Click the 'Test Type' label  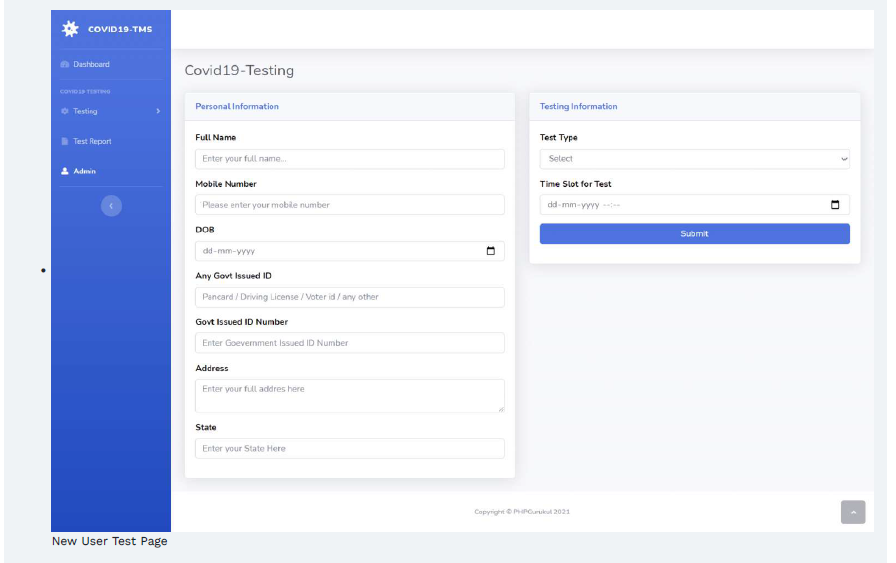click(558, 137)
